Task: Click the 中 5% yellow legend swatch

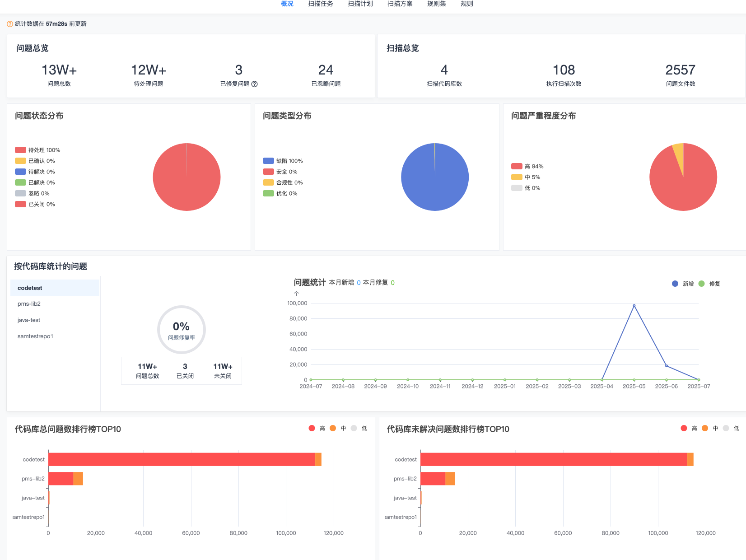Action: pos(517,177)
